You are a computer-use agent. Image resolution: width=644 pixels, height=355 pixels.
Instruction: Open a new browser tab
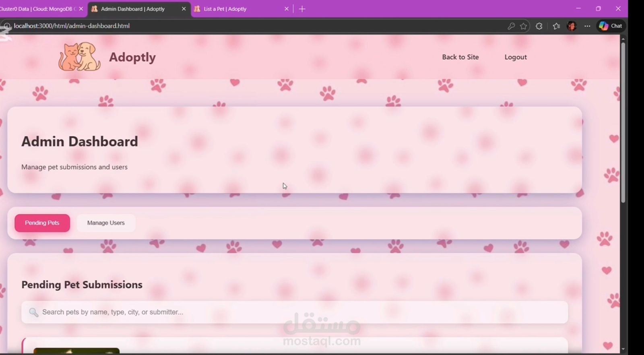302,9
